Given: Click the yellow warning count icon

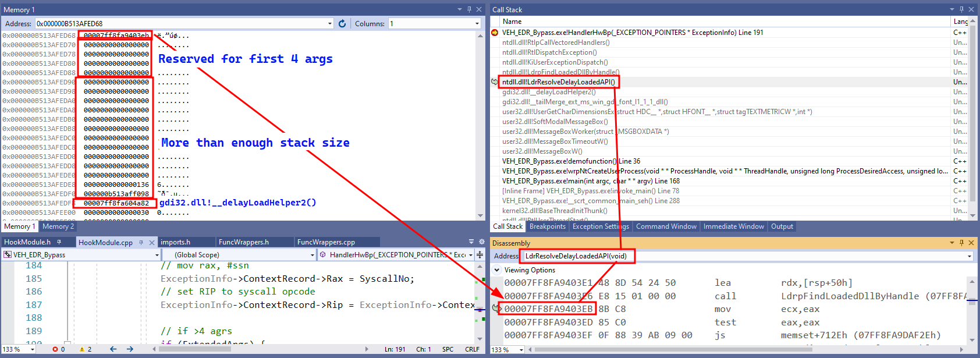Looking at the screenshot, I should pyautogui.click(x=82, y=349).
